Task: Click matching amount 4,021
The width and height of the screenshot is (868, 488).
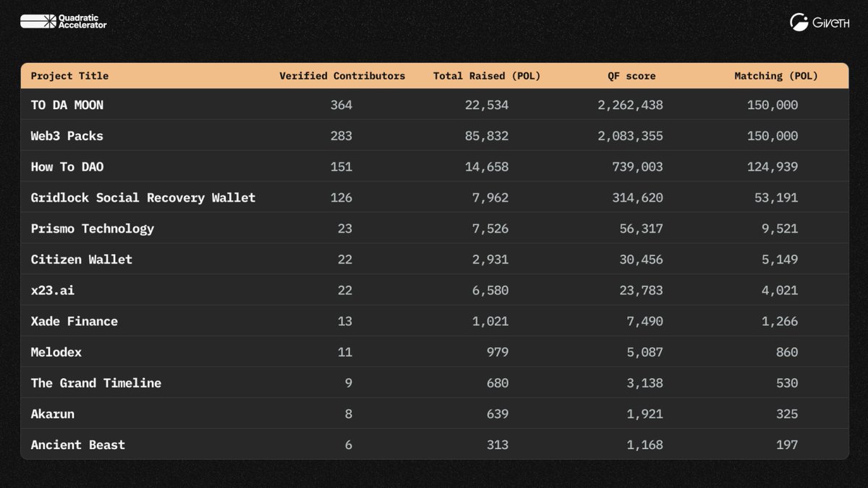Action: (780, 290)
